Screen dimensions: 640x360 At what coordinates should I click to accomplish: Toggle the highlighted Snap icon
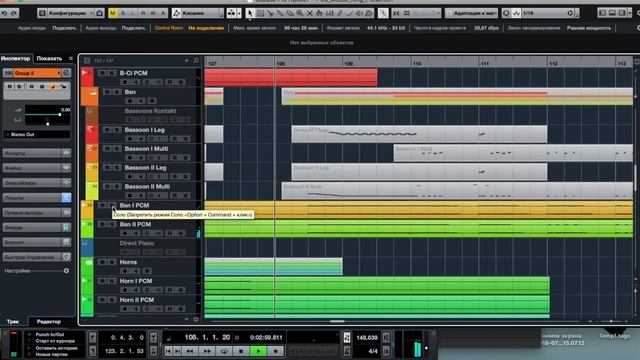tap(383, 13)
